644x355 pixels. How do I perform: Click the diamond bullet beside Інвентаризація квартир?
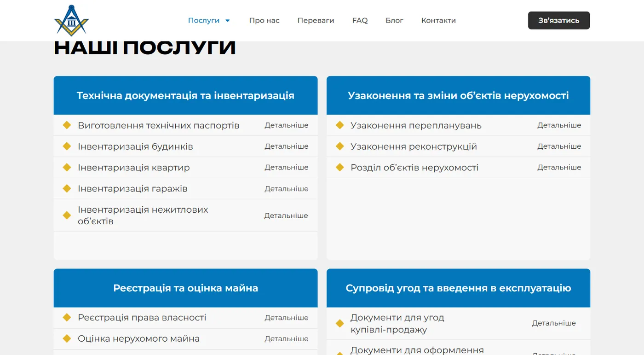click(67, 168)
